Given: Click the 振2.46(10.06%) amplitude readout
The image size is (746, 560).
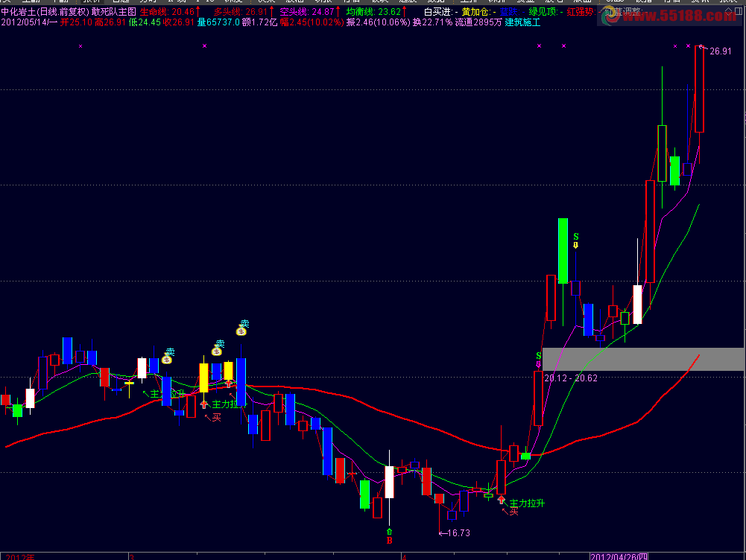Looking at the screenshot, I should pyautogui.click(x=379, y=22).
